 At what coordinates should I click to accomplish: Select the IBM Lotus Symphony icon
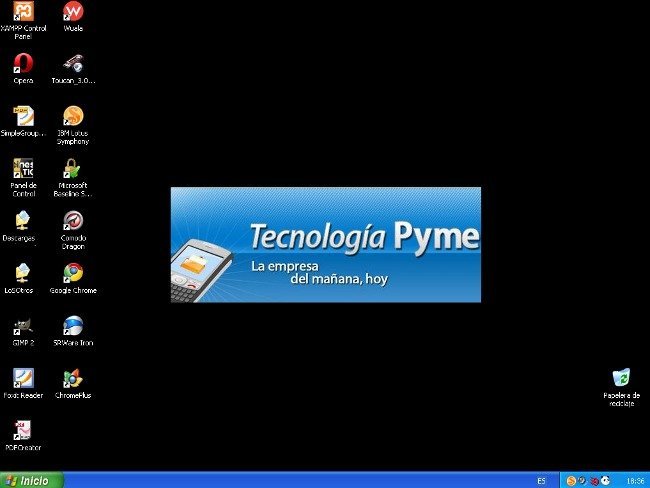point(73,116)
